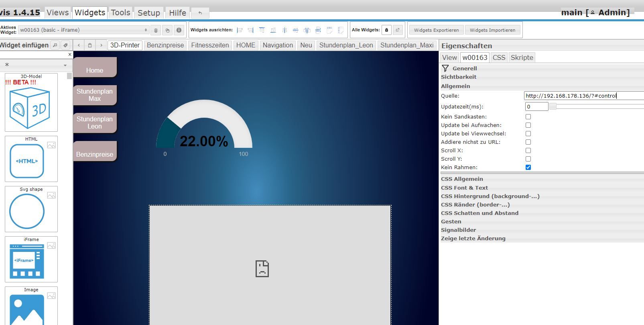Close the widget insert panel
The width and height of the screenshot is (644, 325).
(70, 55)
